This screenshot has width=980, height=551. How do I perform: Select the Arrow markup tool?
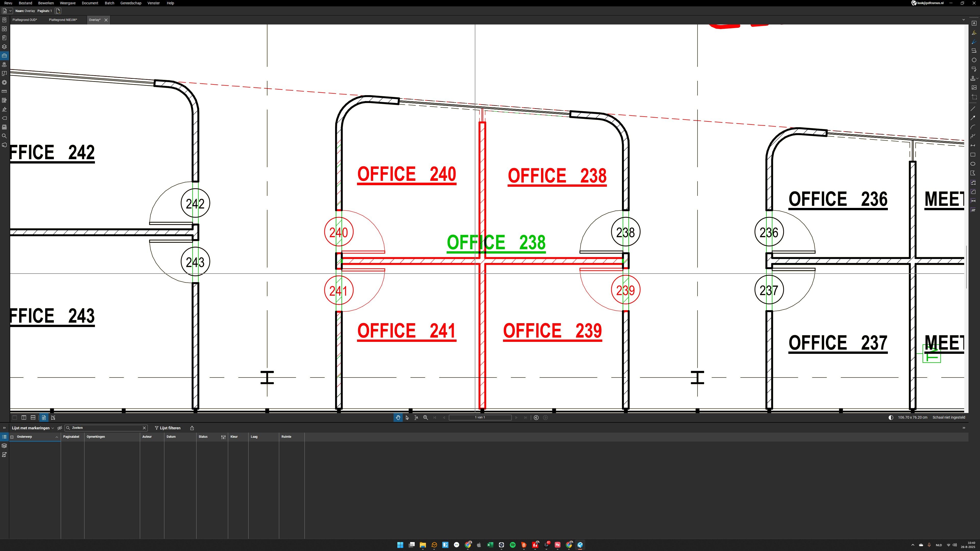click(x=973, y=118)
